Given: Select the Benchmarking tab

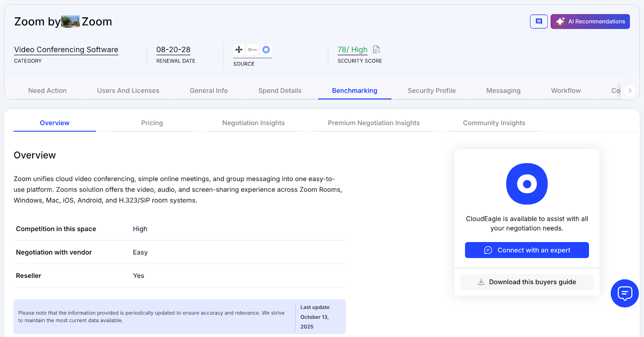Looking at the screenshot, I should click(x=355, y=90).
